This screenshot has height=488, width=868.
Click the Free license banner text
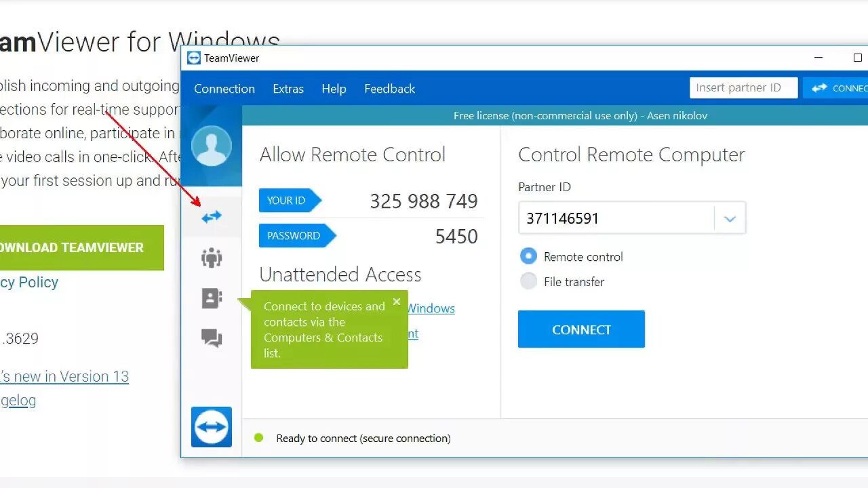580,116
